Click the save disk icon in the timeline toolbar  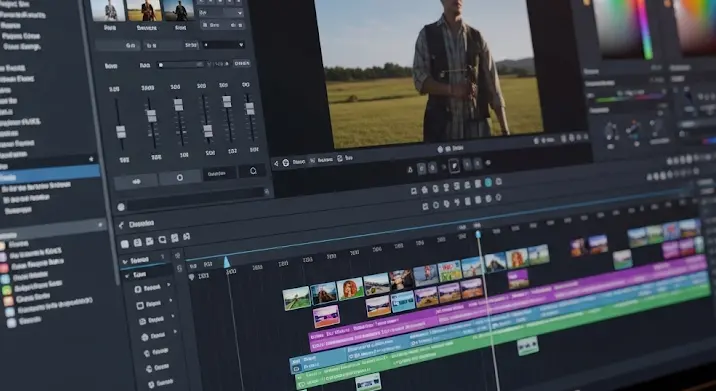pos(137,242)
